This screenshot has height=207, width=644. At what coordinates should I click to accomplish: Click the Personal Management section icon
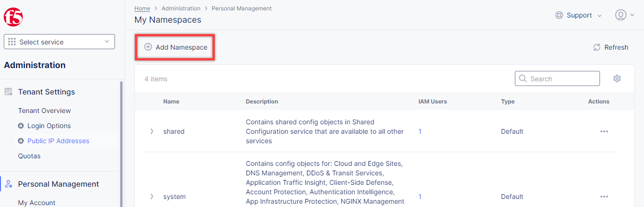pos(9,184)
